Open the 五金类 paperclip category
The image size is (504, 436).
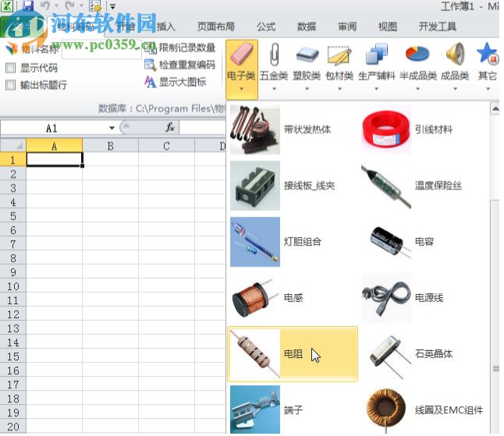[274, 54]
